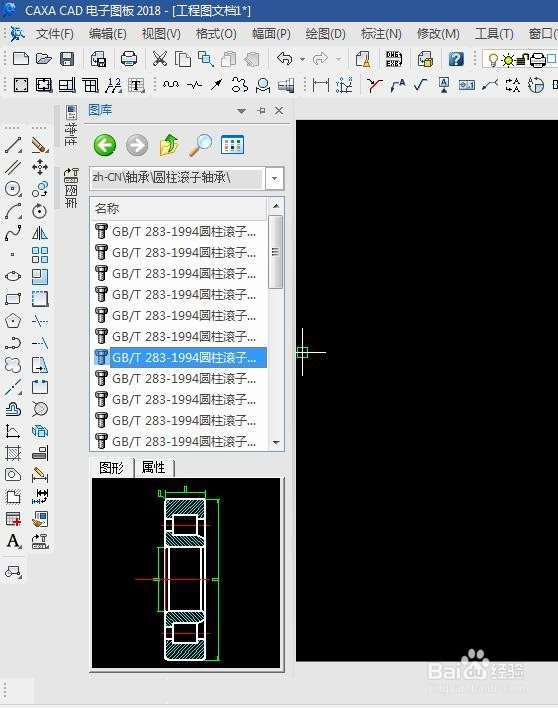Image resolution: width=558 pixels, height=708 pixels.
Task: Select the Circle drawing tool
Action: click(x=13, y=189)
